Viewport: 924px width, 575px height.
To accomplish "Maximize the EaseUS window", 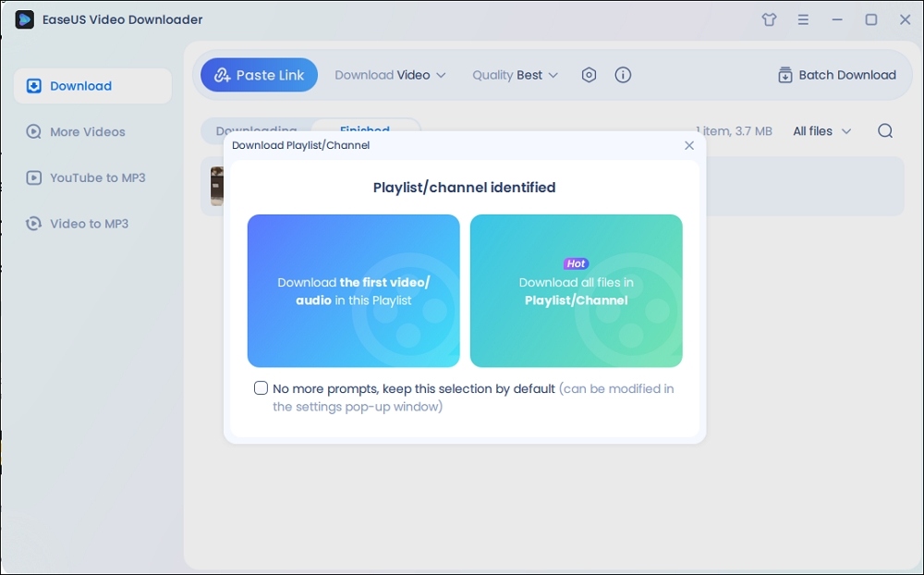I will [871, 19].
